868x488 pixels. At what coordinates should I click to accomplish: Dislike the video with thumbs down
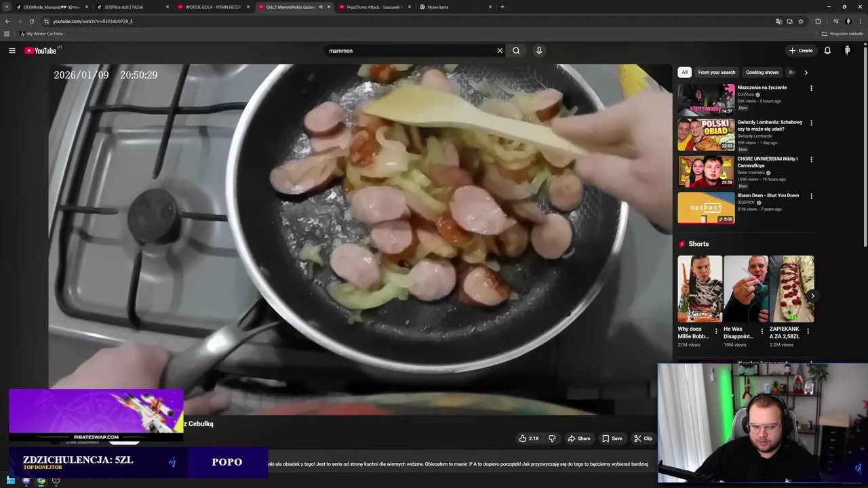tap(552, 439)
